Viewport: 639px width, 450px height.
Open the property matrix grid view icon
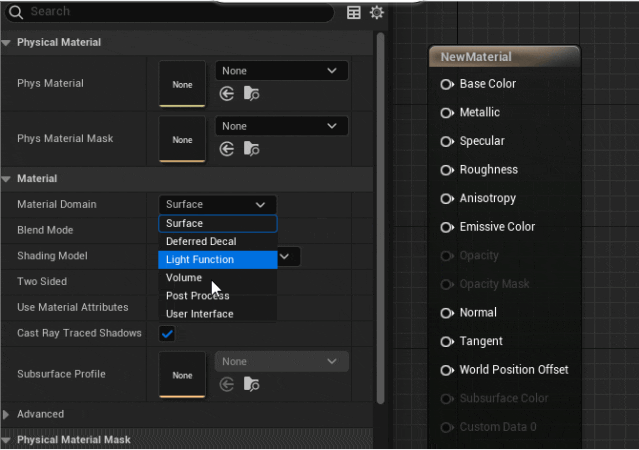[353, 13]
